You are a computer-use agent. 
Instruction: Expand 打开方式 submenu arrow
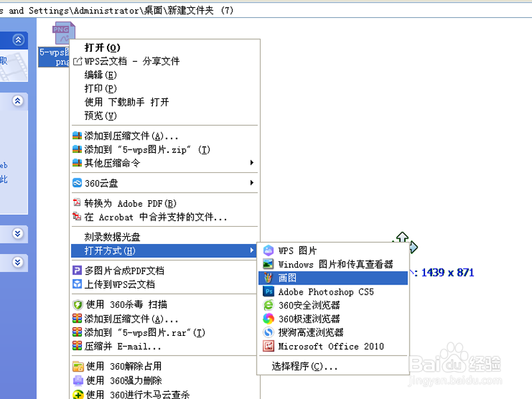point(252,251)
